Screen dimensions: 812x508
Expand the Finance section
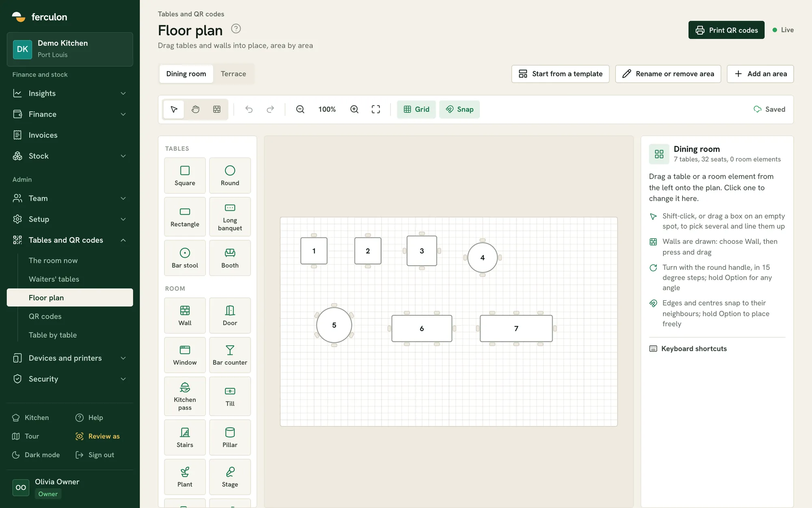pyautogui.click(x=70, y=114)
